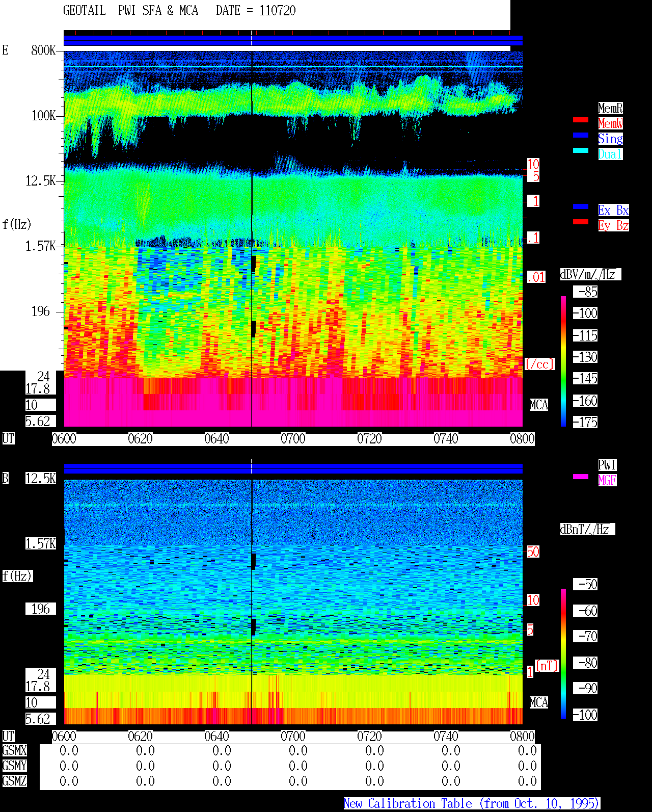Image resolution: width=652 pixels, height=812 pixels.
Task: Click the MemW legend label
Action: click(x=610, y=123)
